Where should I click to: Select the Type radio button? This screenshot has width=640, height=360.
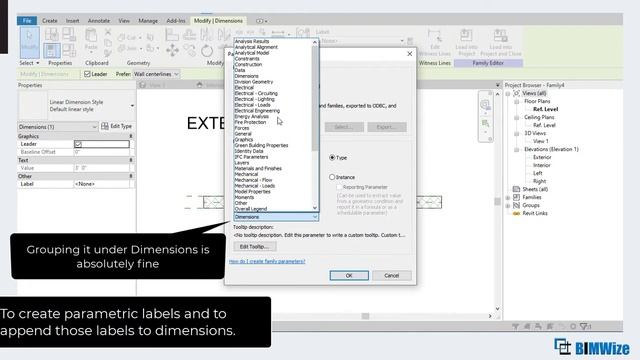pos(332,157)
